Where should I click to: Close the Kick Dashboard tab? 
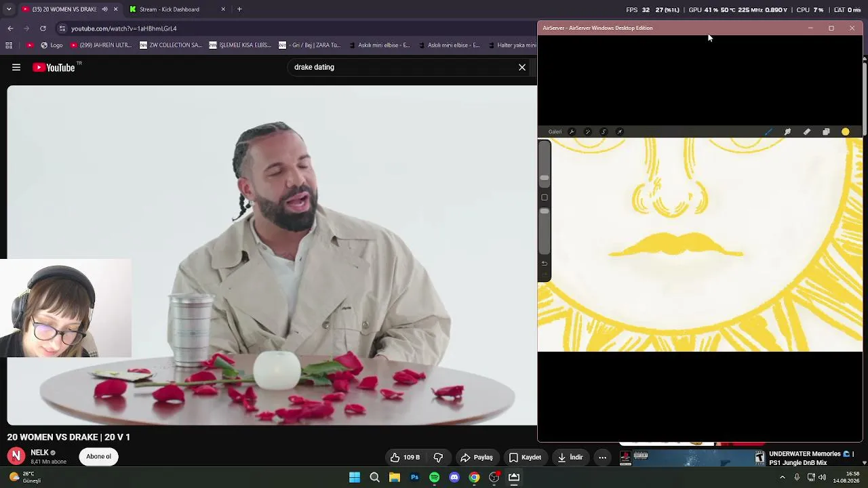click(x=223, y=9)
